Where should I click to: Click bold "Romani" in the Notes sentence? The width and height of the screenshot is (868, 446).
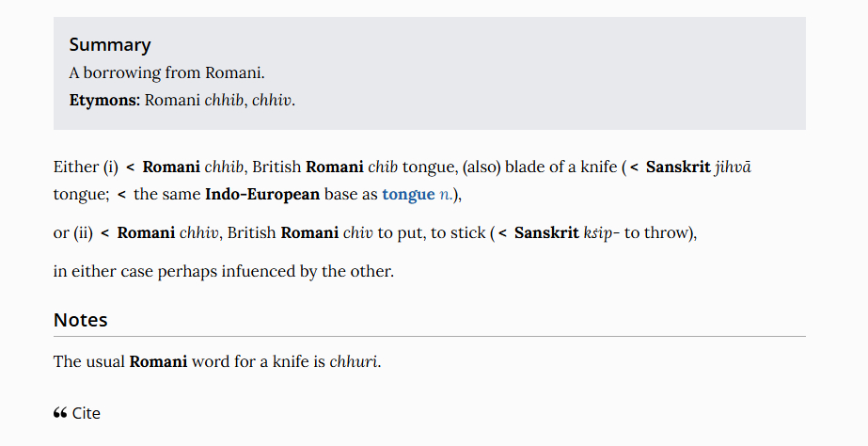point(158,362)
